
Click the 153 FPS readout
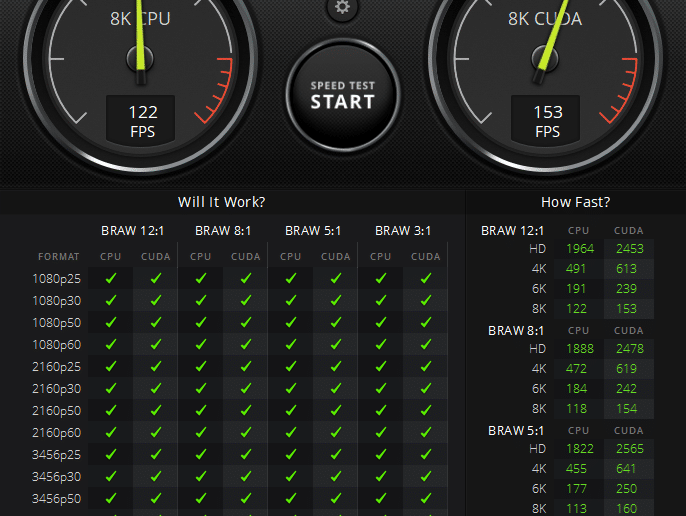pos(546,121)
